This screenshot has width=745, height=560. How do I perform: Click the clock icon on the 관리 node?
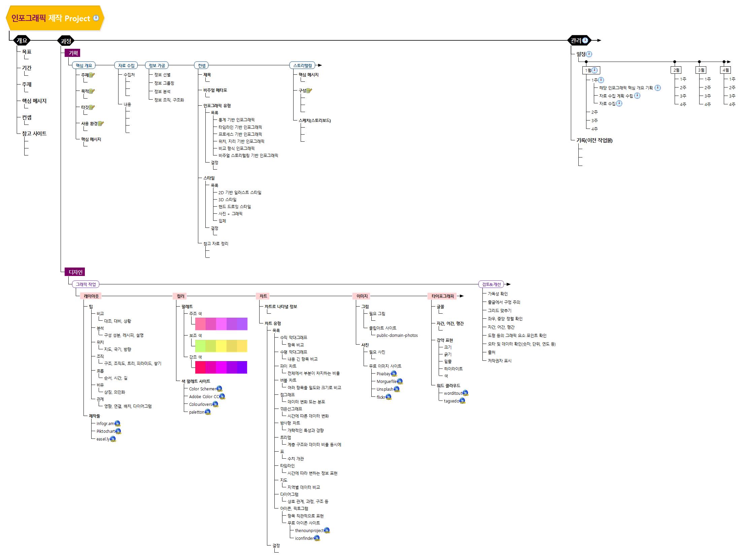pos(585,40)
